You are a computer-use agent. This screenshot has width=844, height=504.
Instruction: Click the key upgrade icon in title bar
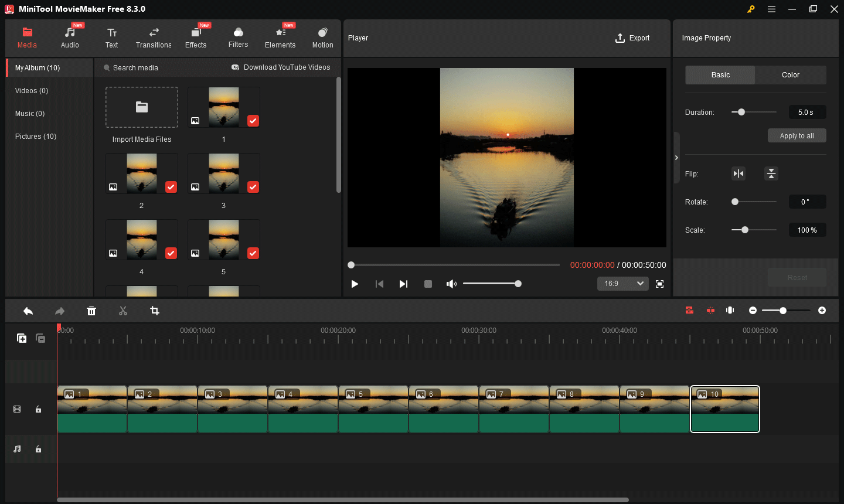click(x=751, y=9)
